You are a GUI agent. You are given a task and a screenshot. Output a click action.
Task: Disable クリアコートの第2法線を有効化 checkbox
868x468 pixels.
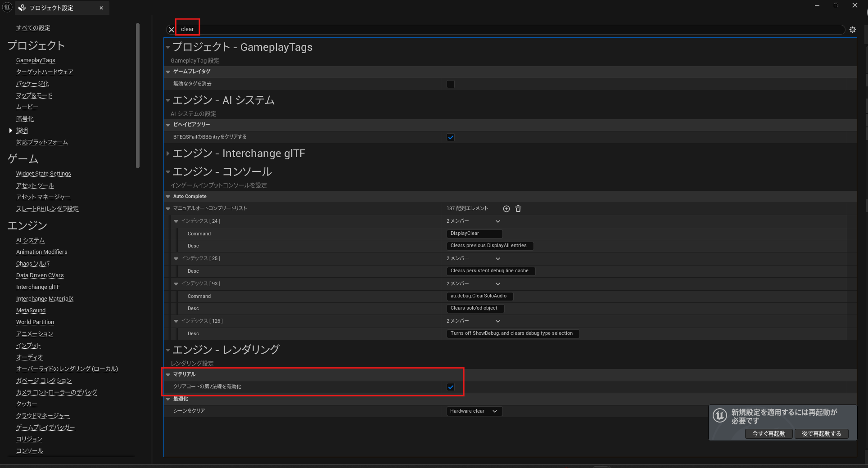coord(450,387)
